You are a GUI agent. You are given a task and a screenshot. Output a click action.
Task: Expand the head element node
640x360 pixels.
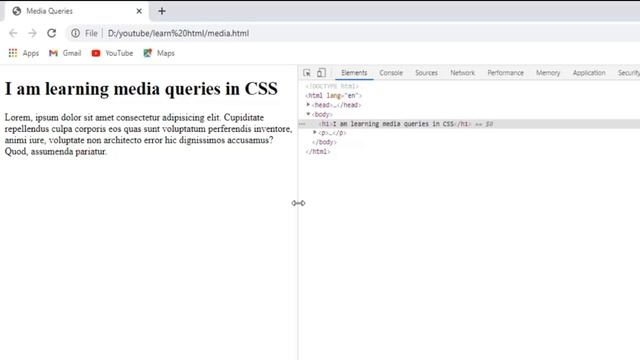coord(308,105)
